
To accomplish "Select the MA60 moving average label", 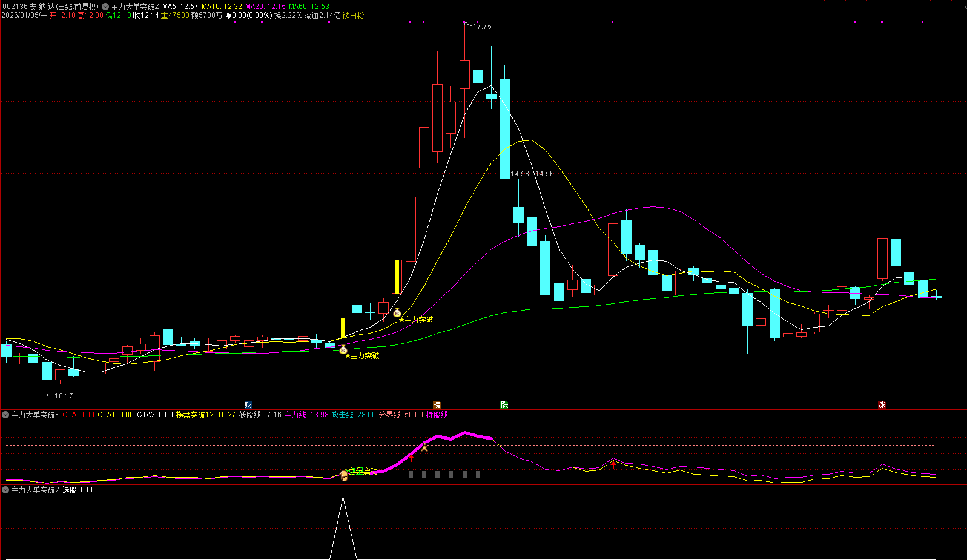I will click(309, 7).
